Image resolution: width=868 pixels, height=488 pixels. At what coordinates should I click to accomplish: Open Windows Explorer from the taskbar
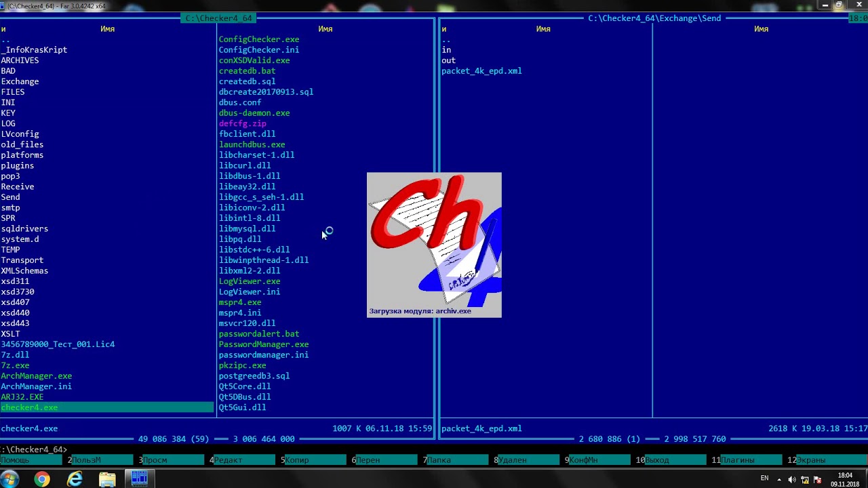[107, 479]
